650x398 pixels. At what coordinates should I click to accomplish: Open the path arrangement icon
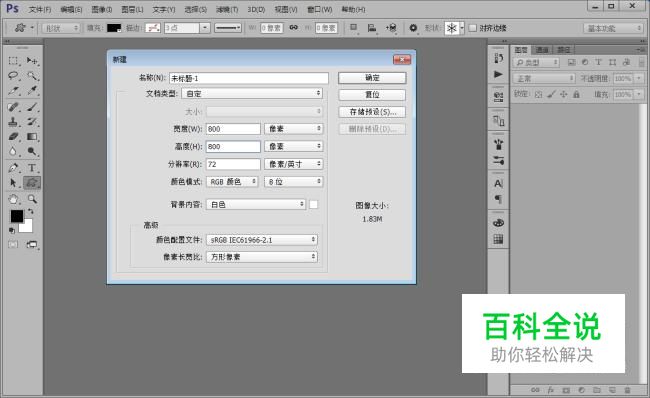tap(391, 28)
